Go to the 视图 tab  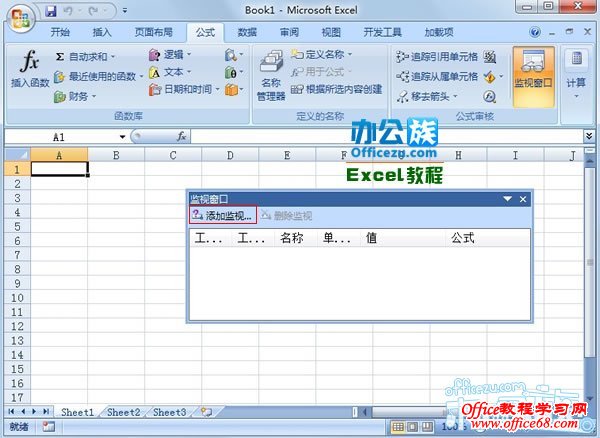pyautogui.click(x=331, y=33)
